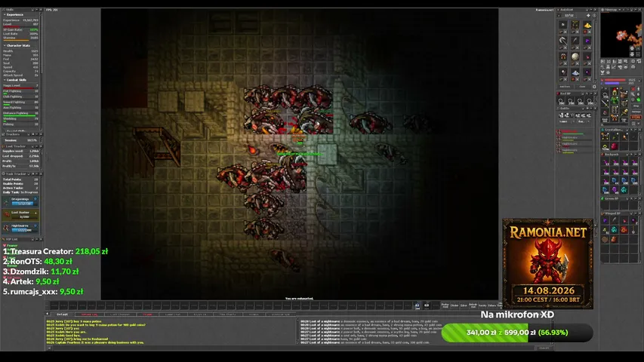The height and width of the screenshot is (362, 644).
Task: Select the red gem in Crystalline container
Action: pos(615,146)
